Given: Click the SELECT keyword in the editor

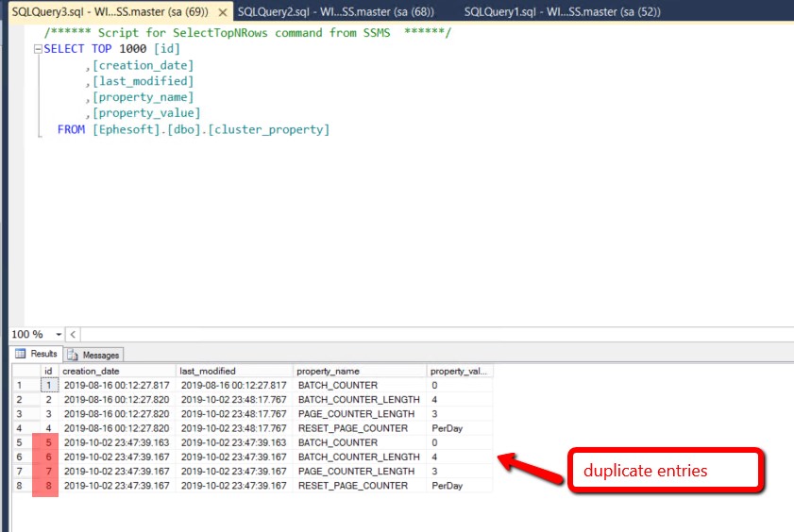Looking at the screenshot, I should [64, 48].
